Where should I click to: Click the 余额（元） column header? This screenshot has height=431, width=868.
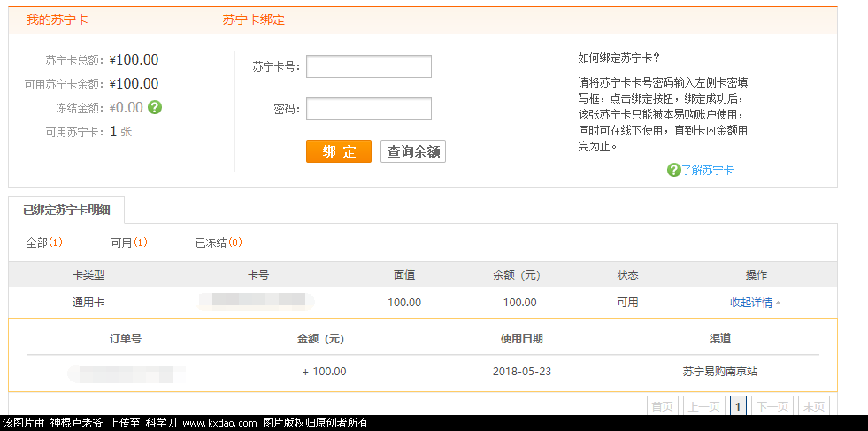coord(517,274)
